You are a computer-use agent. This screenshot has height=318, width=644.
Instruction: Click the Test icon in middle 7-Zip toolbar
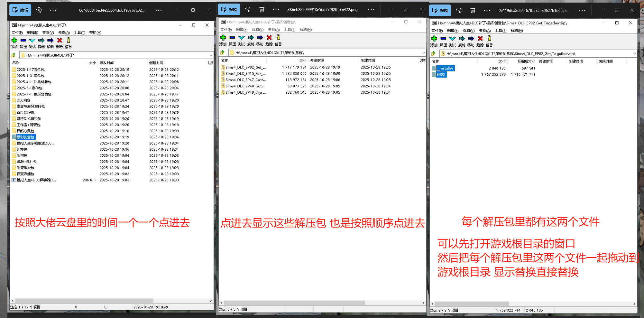tap(241, 38)
